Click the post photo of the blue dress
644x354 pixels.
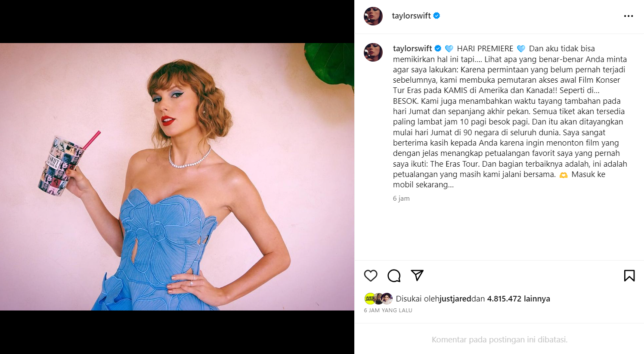(x=177, y=177)
